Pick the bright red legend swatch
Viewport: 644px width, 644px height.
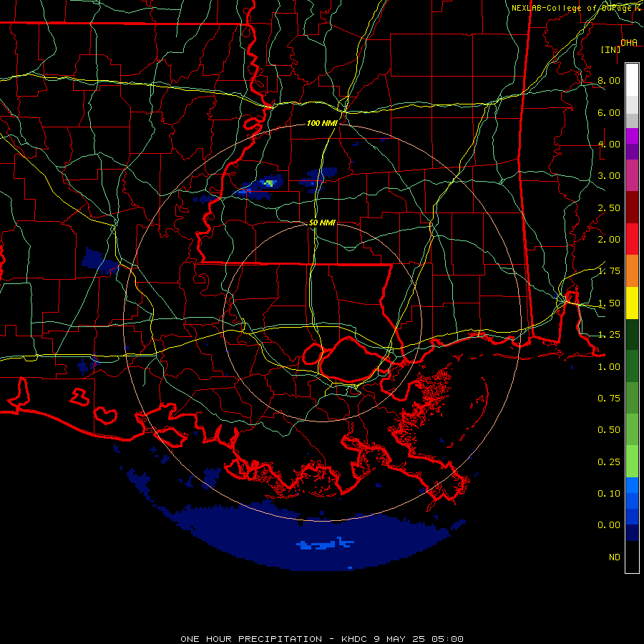point(632,239)
